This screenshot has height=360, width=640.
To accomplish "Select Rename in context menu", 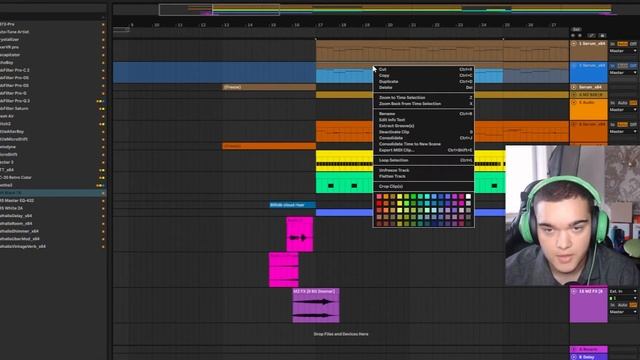I will click(424, 114).
